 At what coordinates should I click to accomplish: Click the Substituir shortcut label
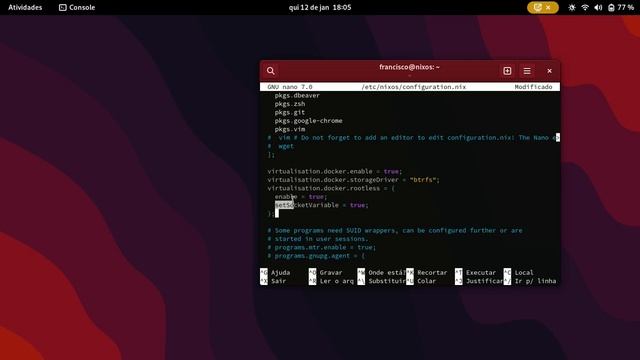click(x=387, y=281)
